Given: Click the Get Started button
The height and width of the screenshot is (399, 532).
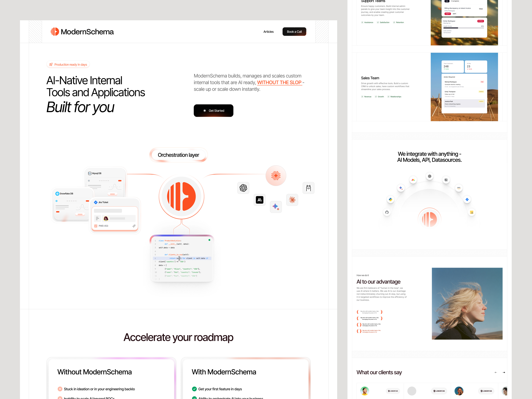Looking at the screenshot, I should coord(213,111).
